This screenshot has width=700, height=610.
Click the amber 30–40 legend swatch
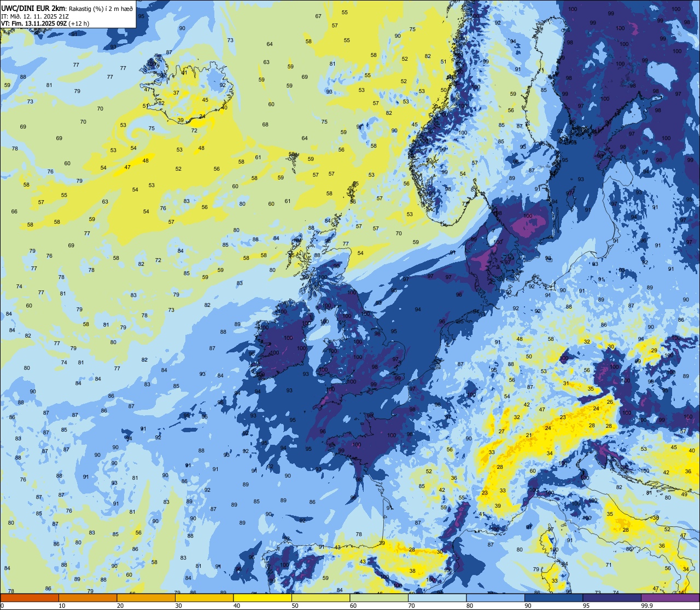tap(204, 597)
